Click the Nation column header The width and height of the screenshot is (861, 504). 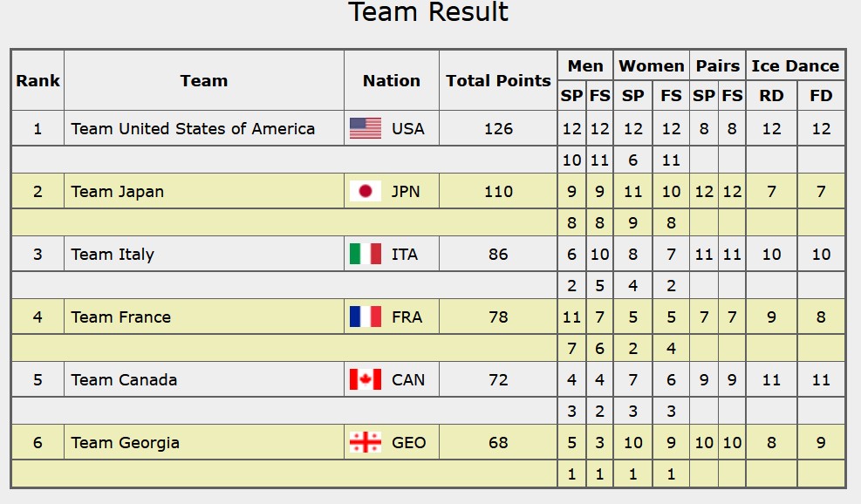tap(392, 81)
